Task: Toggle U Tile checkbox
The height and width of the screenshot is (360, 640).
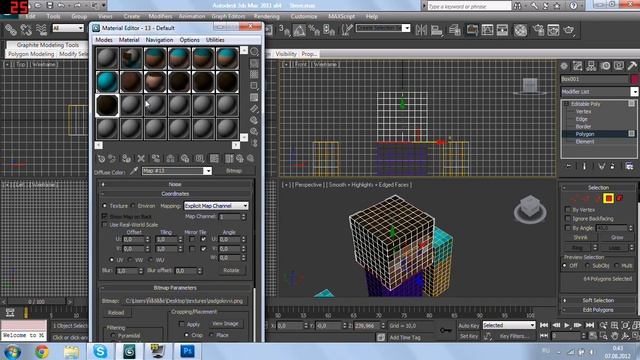Action: (x=203, y=239)
